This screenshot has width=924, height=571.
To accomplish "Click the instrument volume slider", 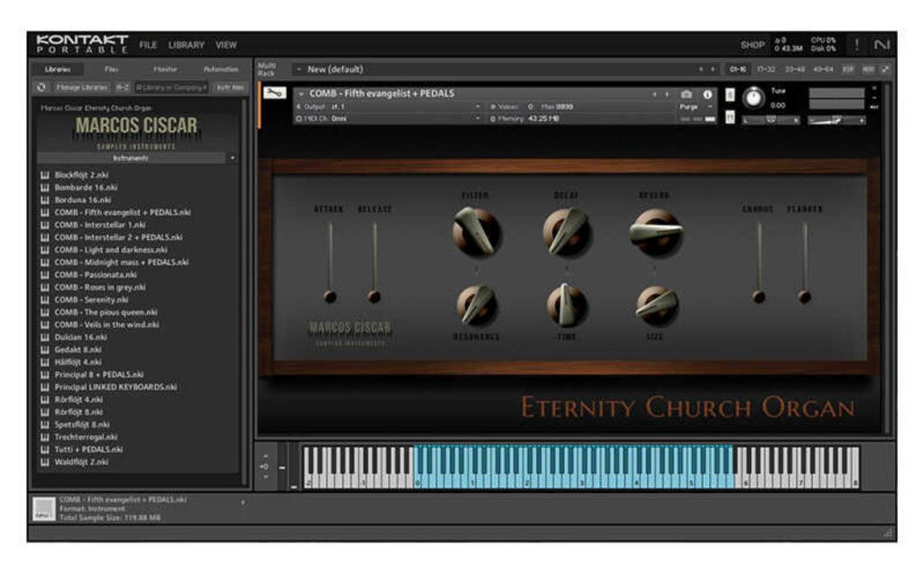I will click(x=836, y=120).
